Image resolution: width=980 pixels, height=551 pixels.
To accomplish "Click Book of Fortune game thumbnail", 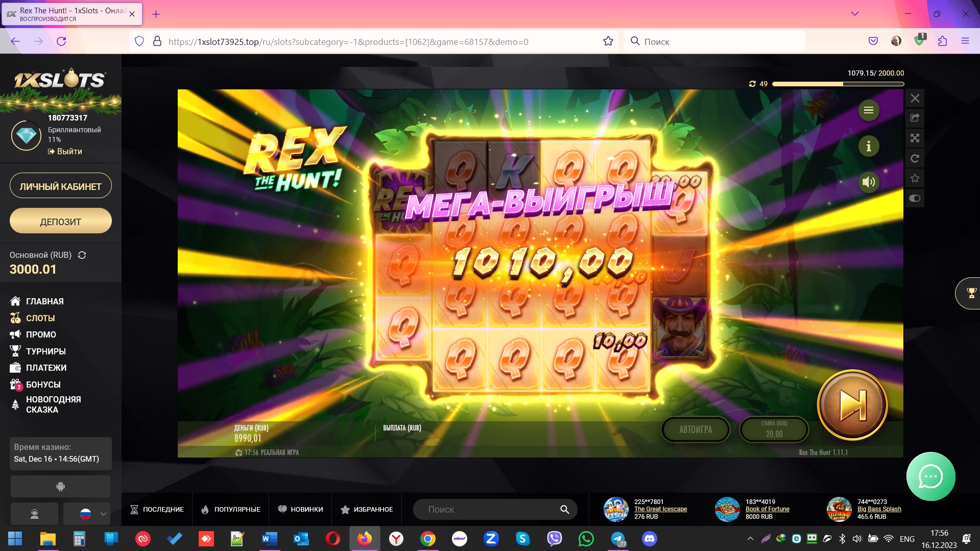I will (727, 509).
